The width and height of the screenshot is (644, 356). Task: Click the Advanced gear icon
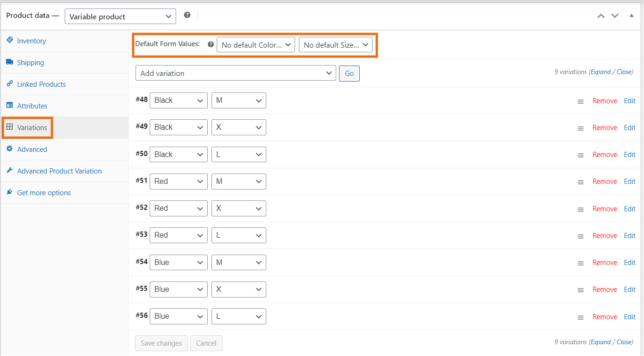10,149
